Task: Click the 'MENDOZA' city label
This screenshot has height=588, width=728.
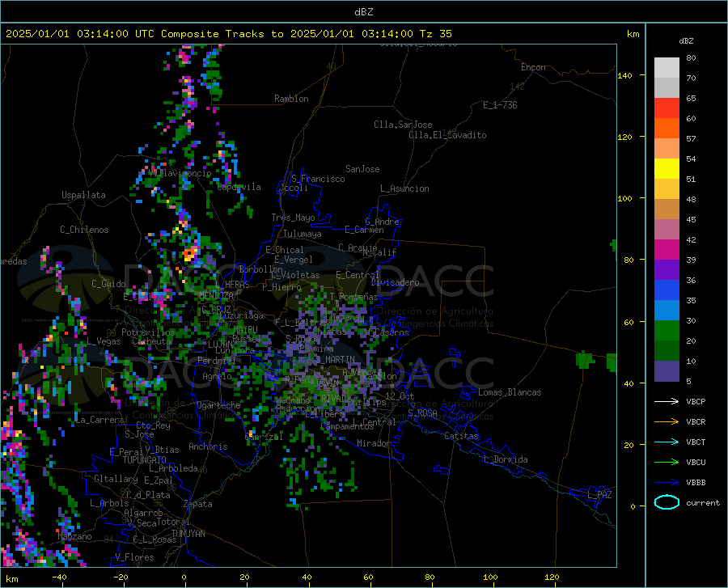Action: [x=216, y=295]
